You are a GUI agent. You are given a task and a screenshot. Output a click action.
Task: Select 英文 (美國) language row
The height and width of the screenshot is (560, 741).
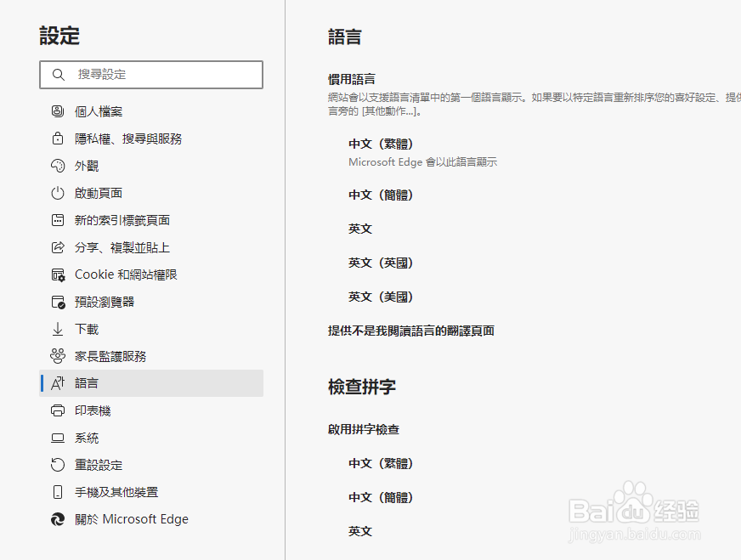(381, 297)
